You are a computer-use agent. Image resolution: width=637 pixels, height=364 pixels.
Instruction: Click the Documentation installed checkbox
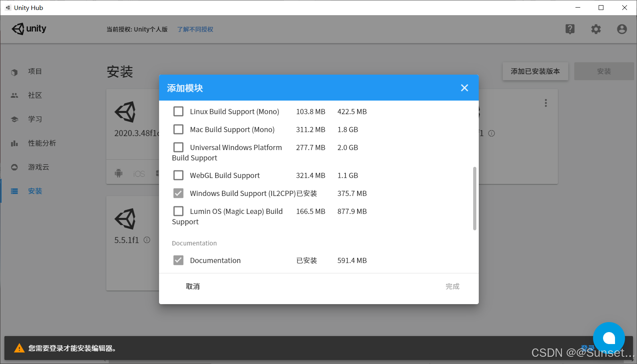(179, 260)
